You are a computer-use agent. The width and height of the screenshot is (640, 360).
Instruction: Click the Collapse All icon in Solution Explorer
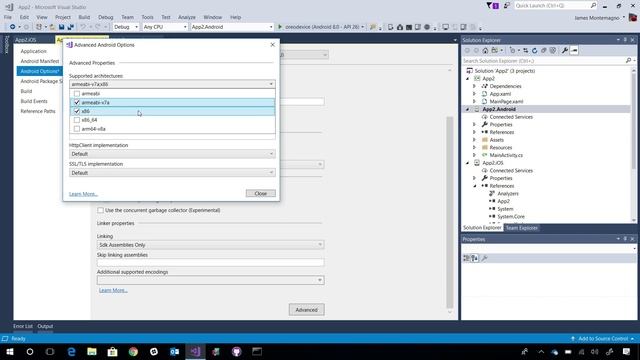544,51
